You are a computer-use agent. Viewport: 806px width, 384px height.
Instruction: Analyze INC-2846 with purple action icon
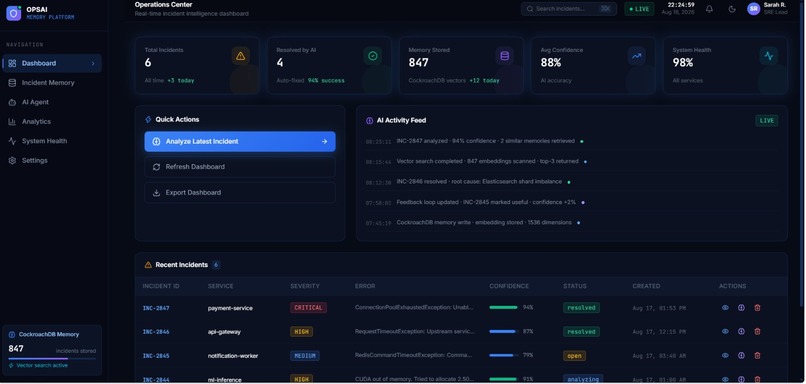(x=741, y=331)
